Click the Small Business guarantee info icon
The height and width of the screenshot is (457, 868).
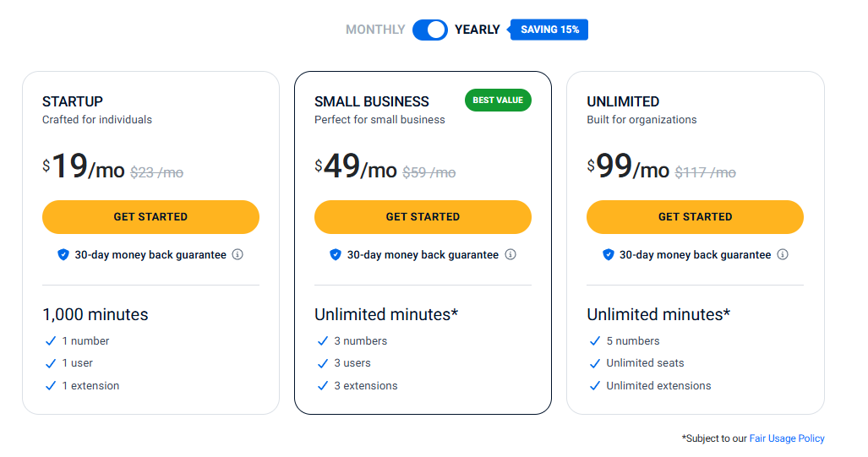click(x=510, y=254)
